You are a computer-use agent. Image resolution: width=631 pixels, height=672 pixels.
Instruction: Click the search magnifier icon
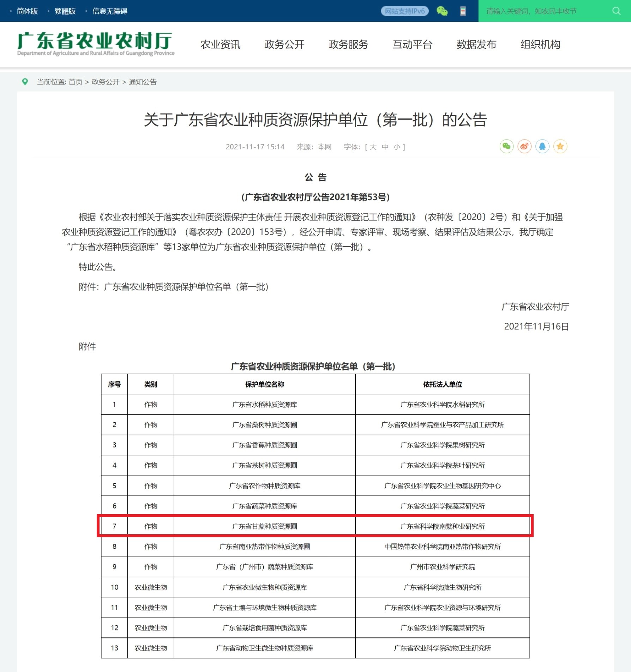pyautogui.click(x=616, y=11)
